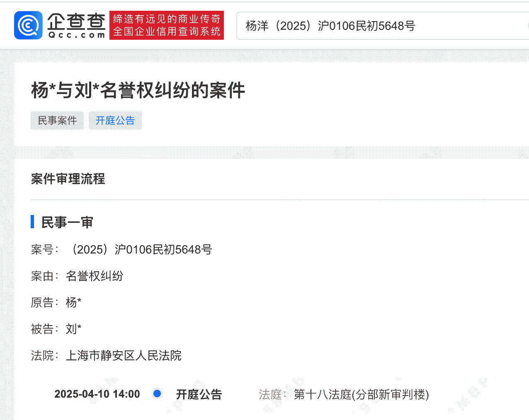Click the search input showing 杨洋 case number
This screenshot has width=529, height=420.
(373, 25)
